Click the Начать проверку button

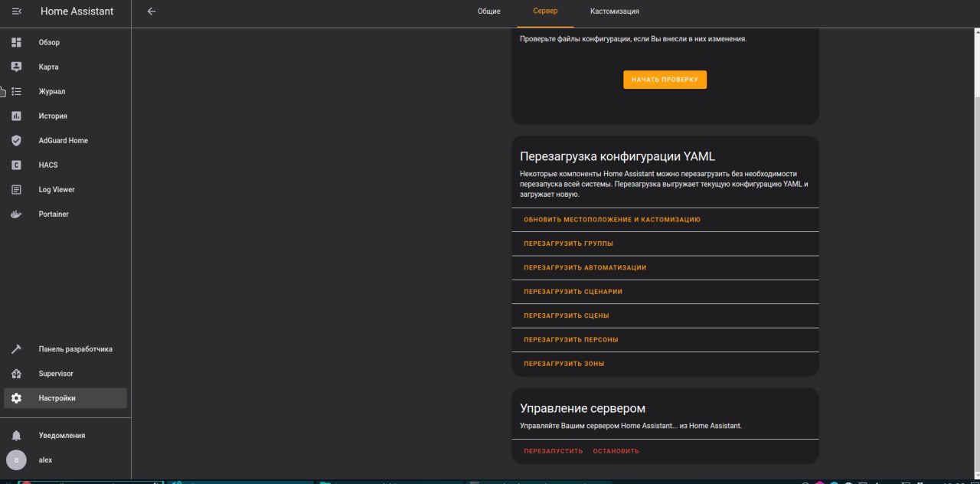(x=665, y=80)
